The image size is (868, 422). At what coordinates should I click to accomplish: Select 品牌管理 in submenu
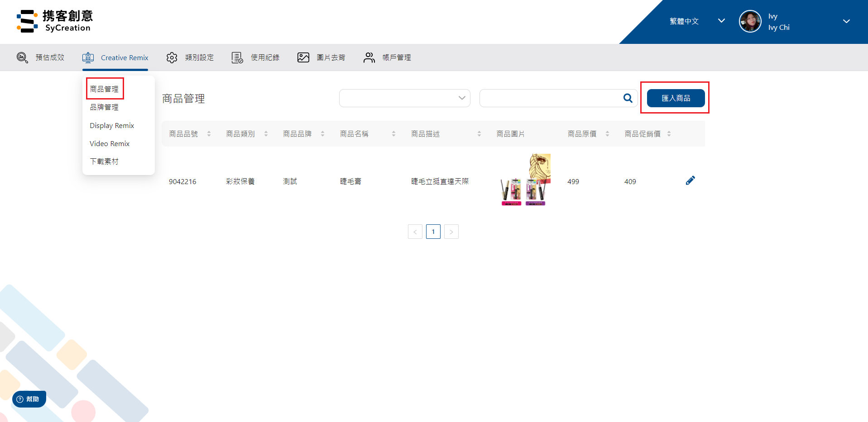click(104, 107)
